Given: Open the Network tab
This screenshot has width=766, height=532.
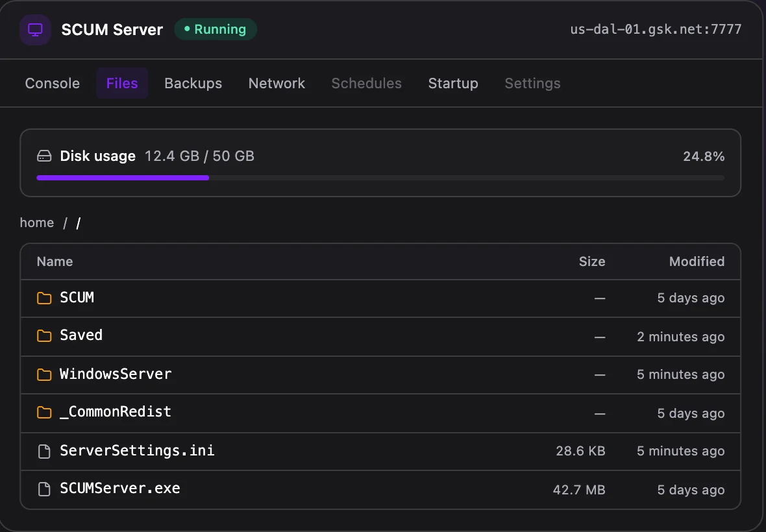Looking at the screenshot, I should (277, 84).
